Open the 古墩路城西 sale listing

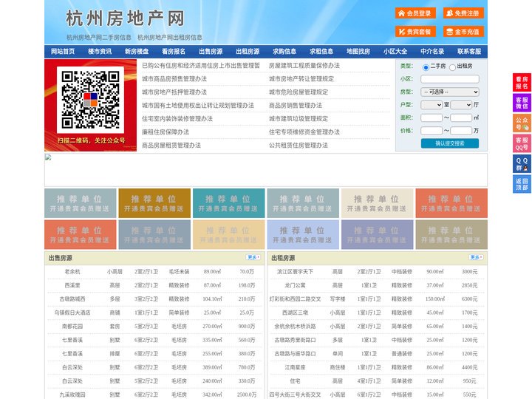[x=72, y=299]
